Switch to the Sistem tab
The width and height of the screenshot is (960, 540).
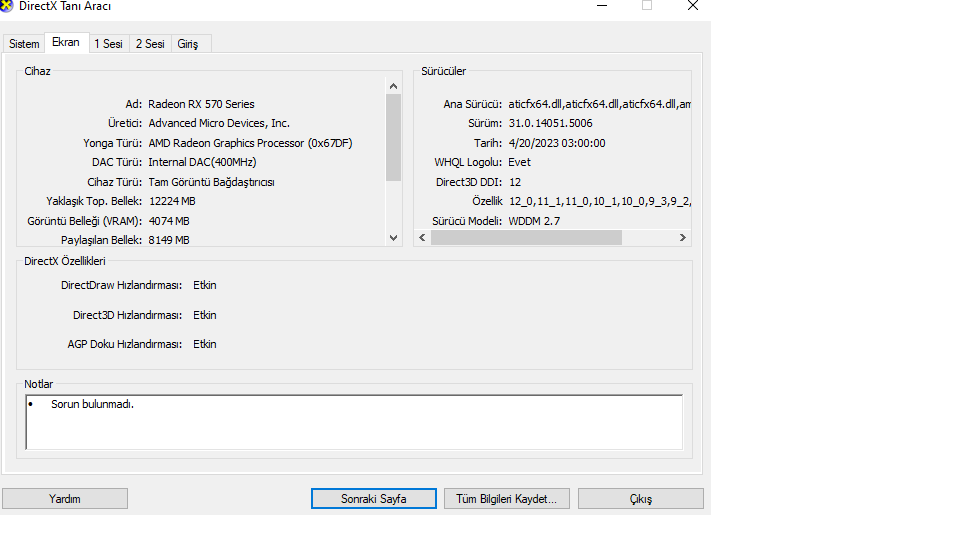click(24, 43)
